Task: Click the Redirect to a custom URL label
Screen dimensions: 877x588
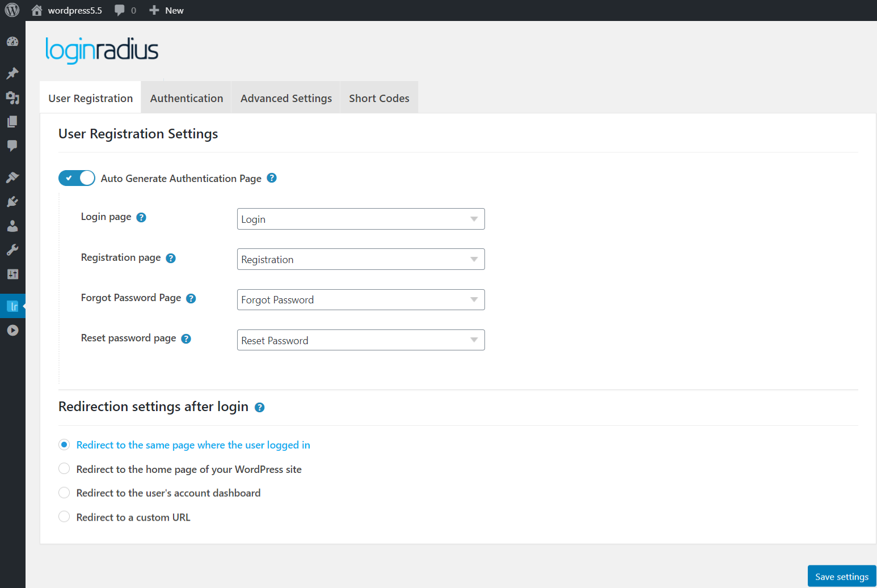Action: (133, 517)
